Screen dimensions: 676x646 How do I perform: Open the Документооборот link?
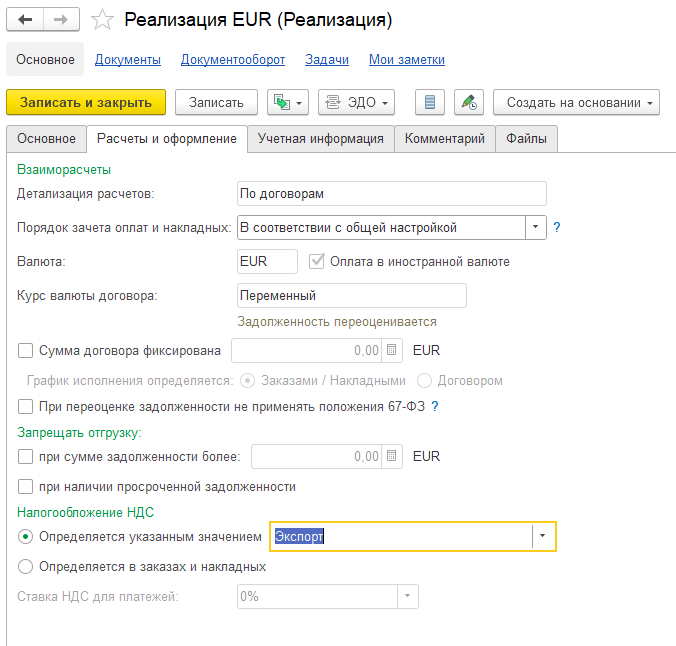pyautogui.click(x=233, y=60)
